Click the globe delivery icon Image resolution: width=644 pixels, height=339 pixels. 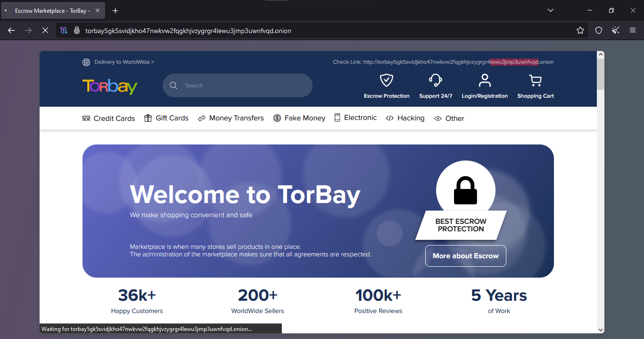pyautogui.click(x=86, y=62)
